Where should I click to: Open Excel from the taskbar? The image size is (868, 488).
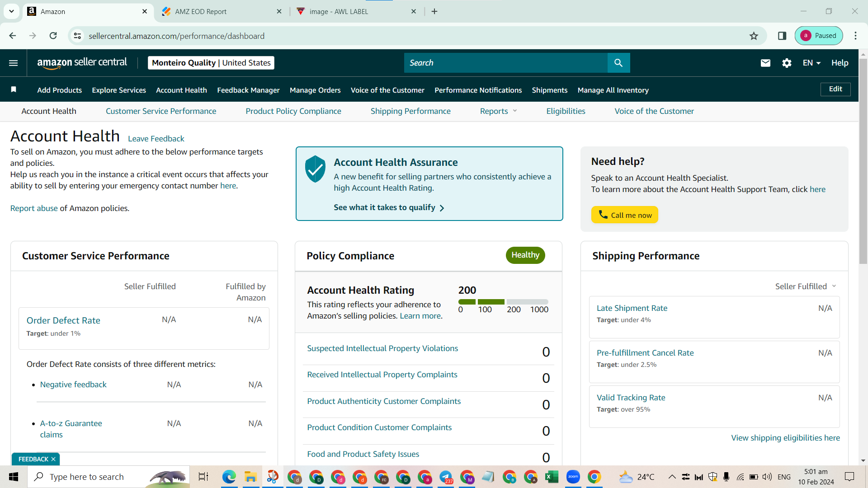pos(552,477)
